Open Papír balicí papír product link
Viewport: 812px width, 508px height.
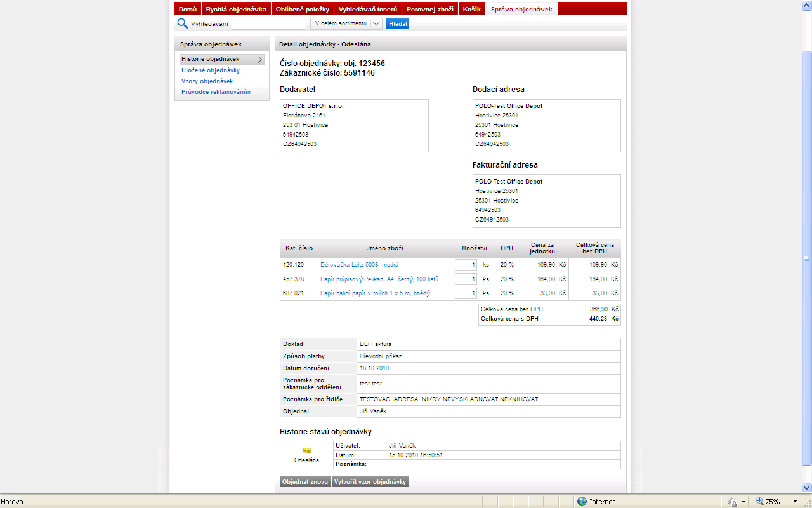click(x=375, y=293)
